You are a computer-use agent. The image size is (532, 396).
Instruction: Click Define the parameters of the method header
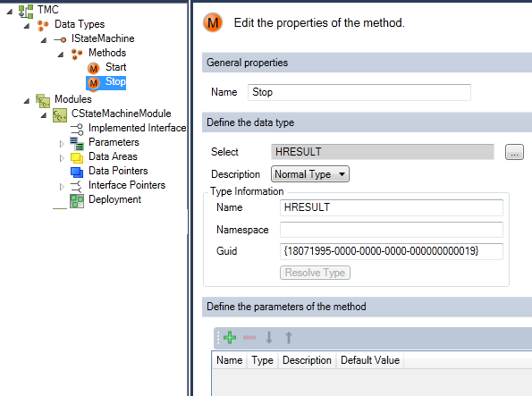click(x=367, y=307)
